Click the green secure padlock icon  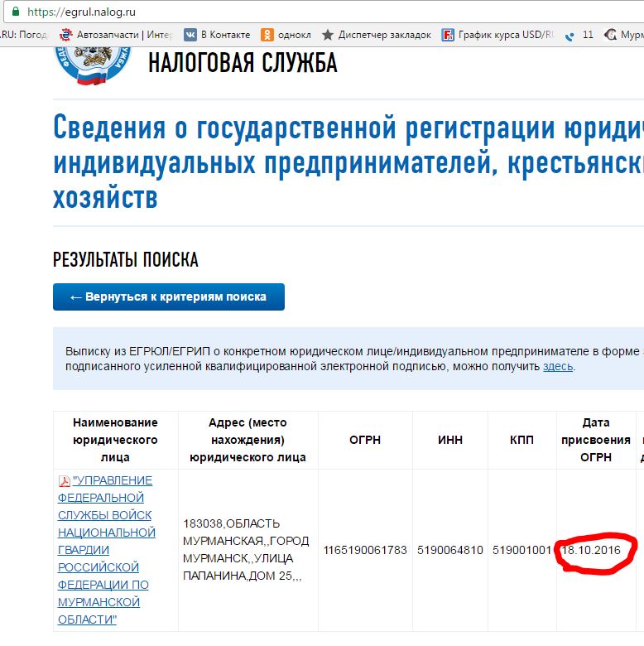(15, 12)
